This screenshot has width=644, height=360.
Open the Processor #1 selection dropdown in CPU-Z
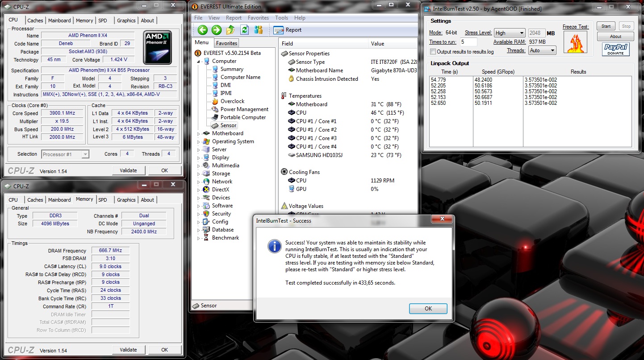click(x=65, y=154)
